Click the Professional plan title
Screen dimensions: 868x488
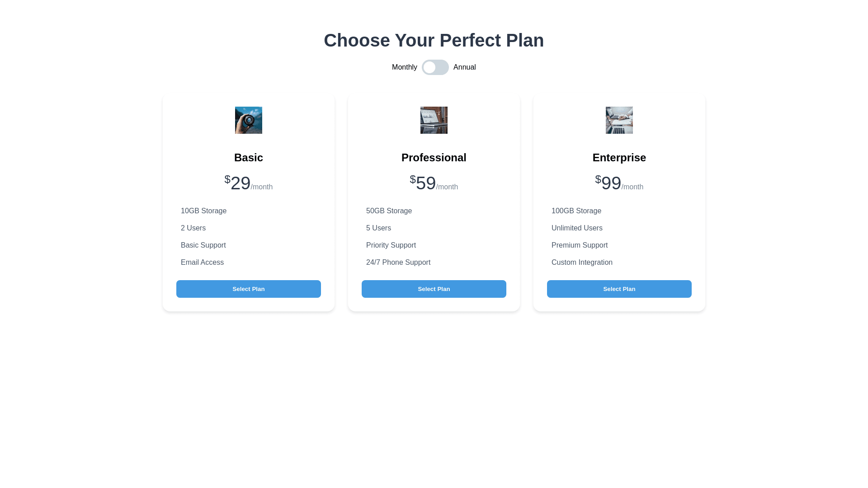click(x=434, y=158)
